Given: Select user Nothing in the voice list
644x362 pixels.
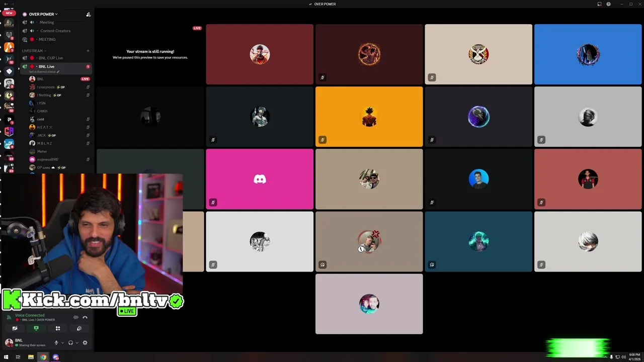Looking at the screenshot, I should (x=59, y=95).
